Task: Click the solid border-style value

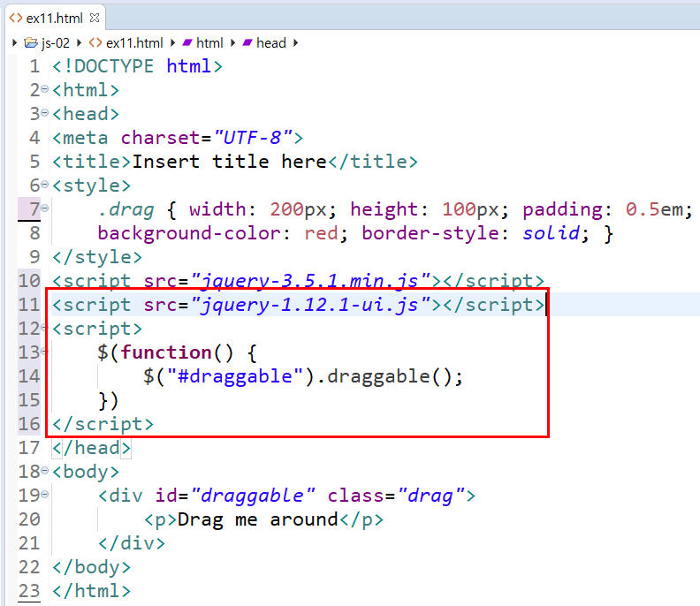Action: pos(551,233)
